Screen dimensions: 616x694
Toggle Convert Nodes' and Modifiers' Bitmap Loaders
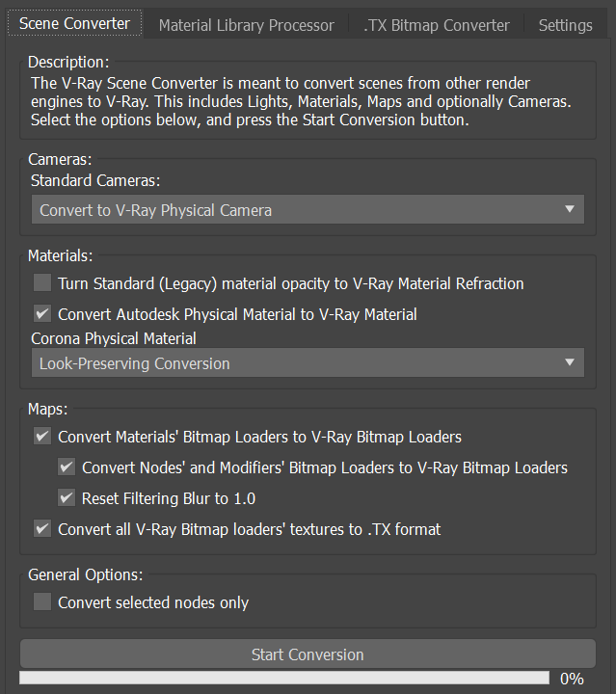coord(67,467)
